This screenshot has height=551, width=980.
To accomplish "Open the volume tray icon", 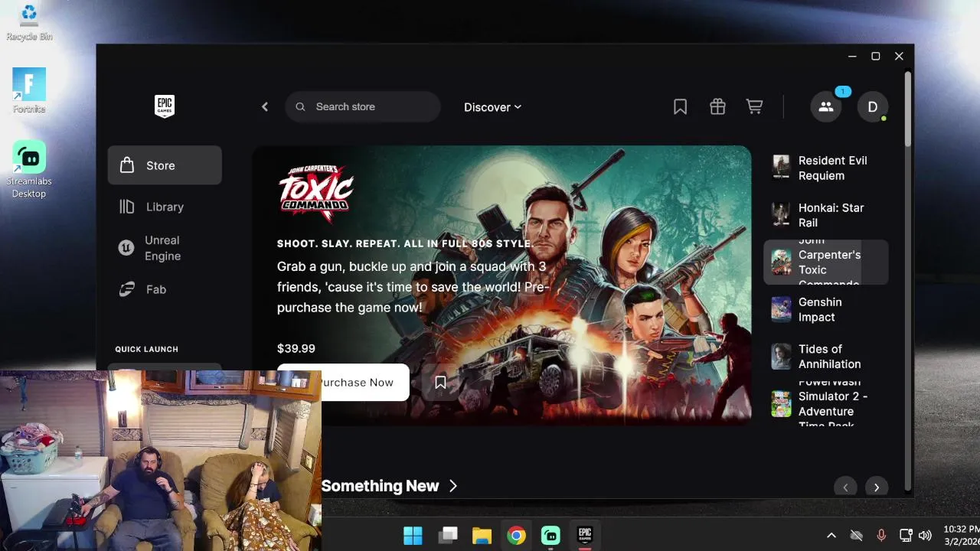I will click(x=925, y=536).
